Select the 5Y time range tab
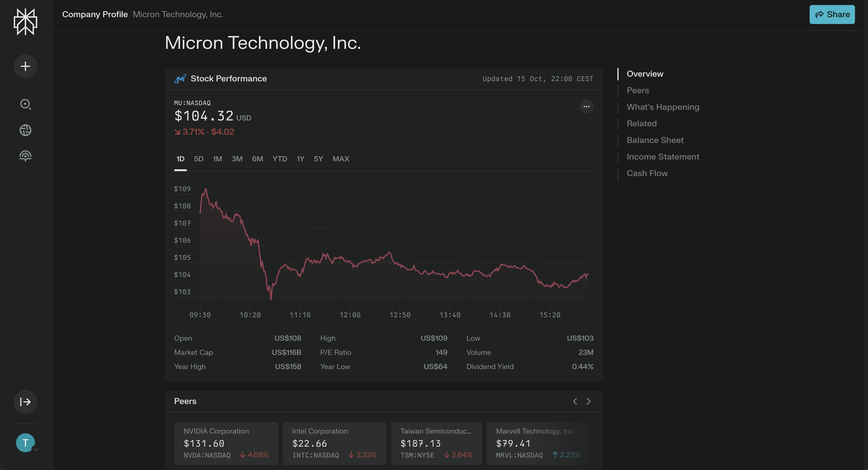 318,159
